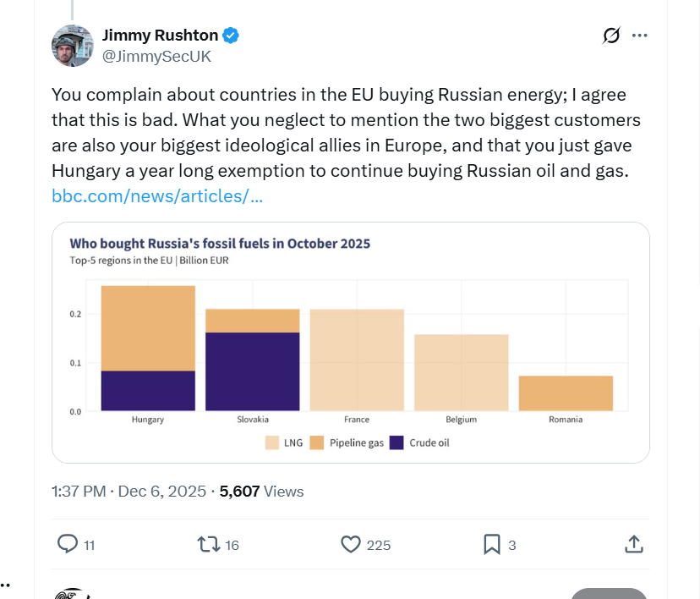700x599 pixels.
Task: Open the share upload icon
Action: (634, 544)
